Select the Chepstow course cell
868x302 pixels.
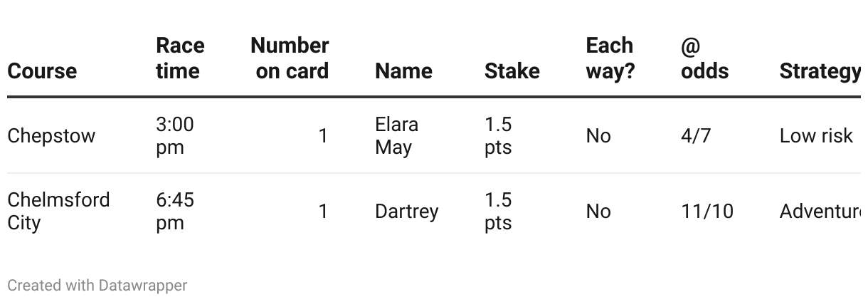tap(51, 136)
